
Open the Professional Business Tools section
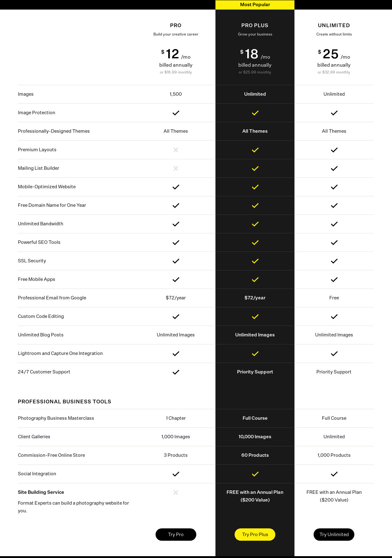point(65,402)
